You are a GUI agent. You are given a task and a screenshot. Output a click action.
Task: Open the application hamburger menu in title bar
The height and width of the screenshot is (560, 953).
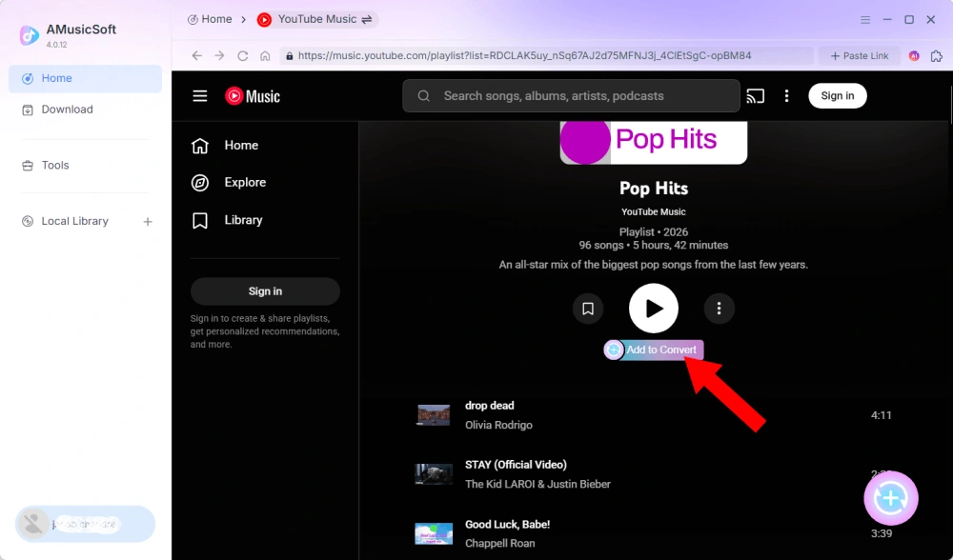865,19
